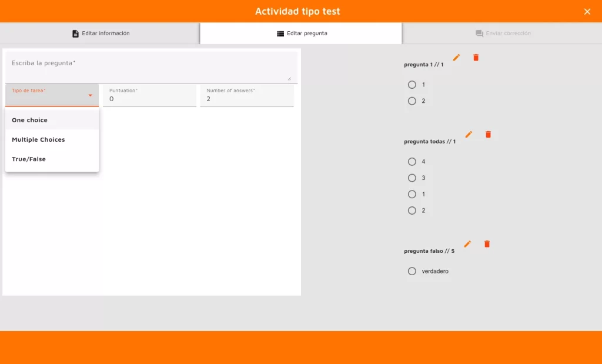
Task: Select radio option 4 under pregunta todas
Action: coord(412,162)
